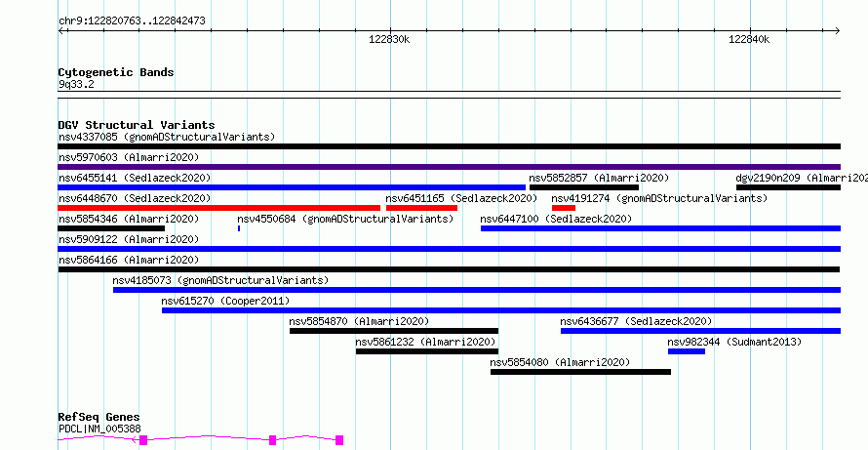
Task: Open the nsv4185073 (gnomADStructuralVariants) label
Action: (x=220, y=280)
